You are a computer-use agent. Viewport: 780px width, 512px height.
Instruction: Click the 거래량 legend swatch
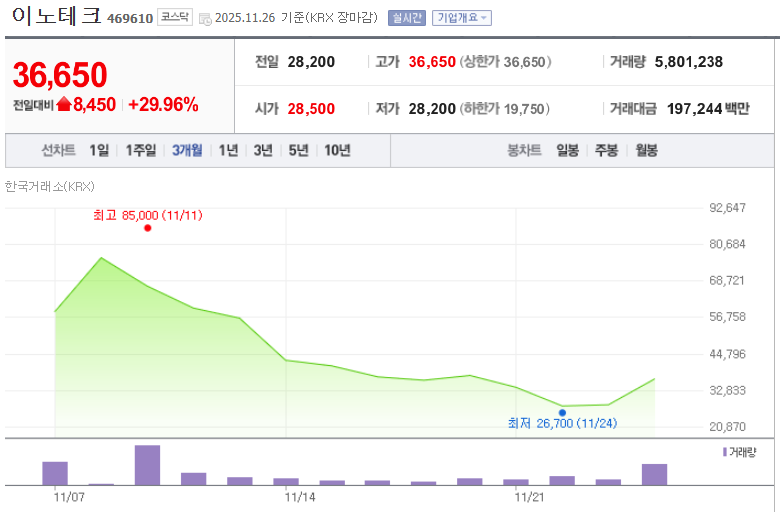725,452
